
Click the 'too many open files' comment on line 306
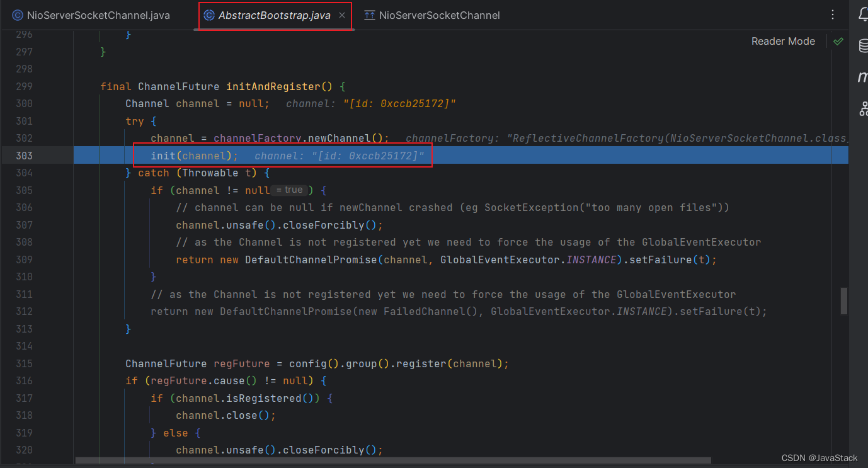651,207
